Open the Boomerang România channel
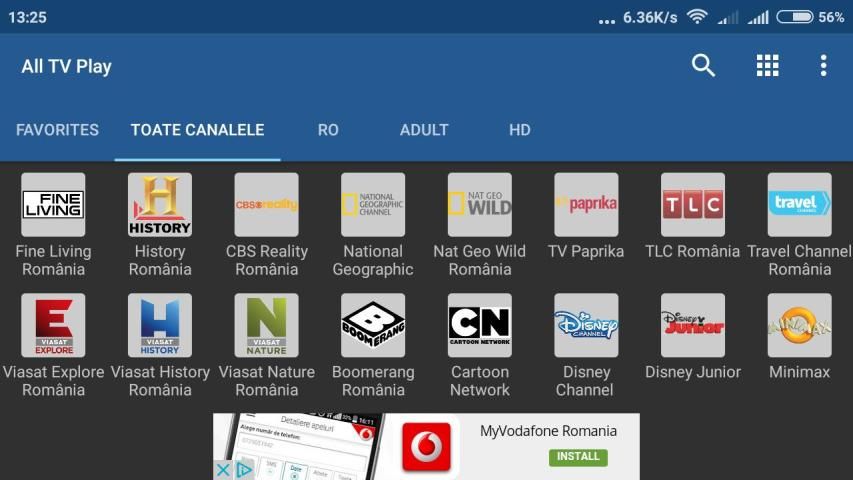 click(373, 325)
